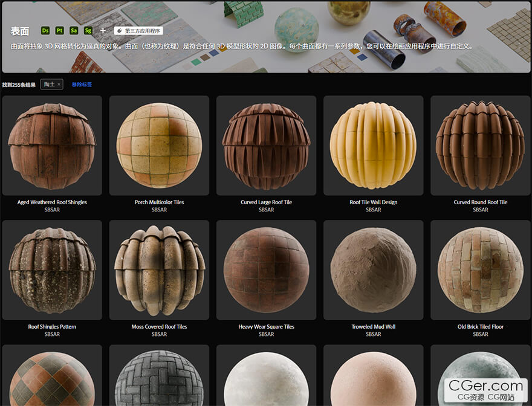Select the Curved Large Roof Tile thumbnail

267,146
